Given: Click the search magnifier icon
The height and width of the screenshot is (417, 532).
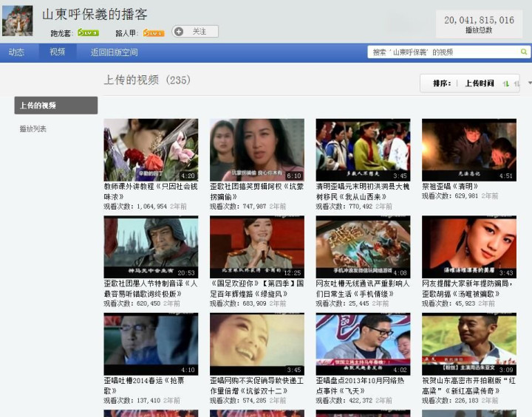Looking at the screenshot, I should click(x=524, y=52).
